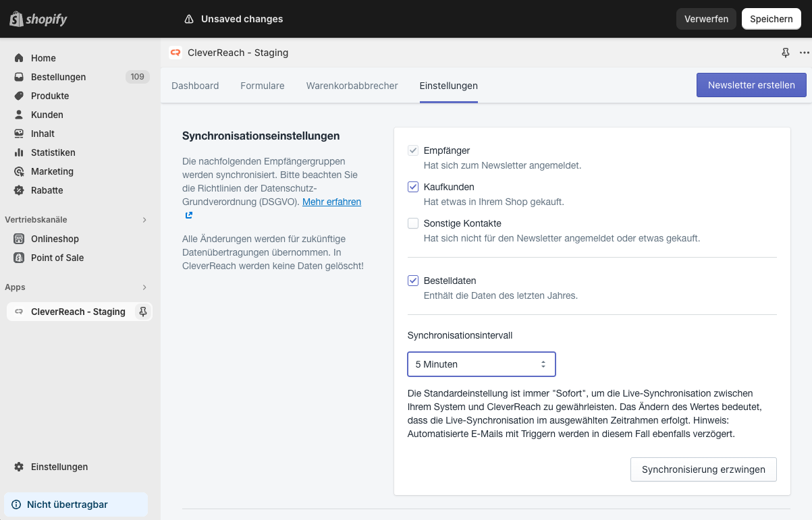This screenshot has height=520, width=812.
Task: Click Newsletter erstellen button
Action: [751, 85]
